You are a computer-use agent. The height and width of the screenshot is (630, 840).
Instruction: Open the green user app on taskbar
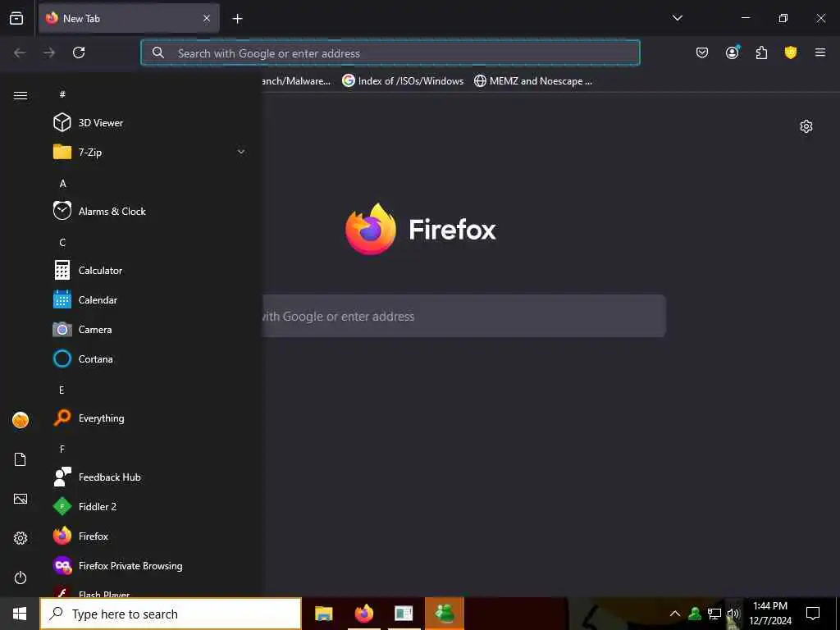[x=445, y=614]
